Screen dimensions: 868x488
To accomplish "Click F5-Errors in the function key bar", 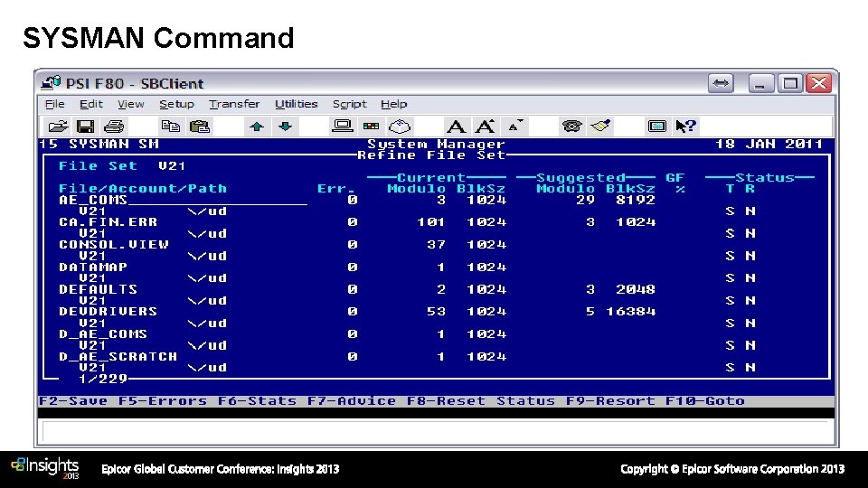I will pos(162,400).
